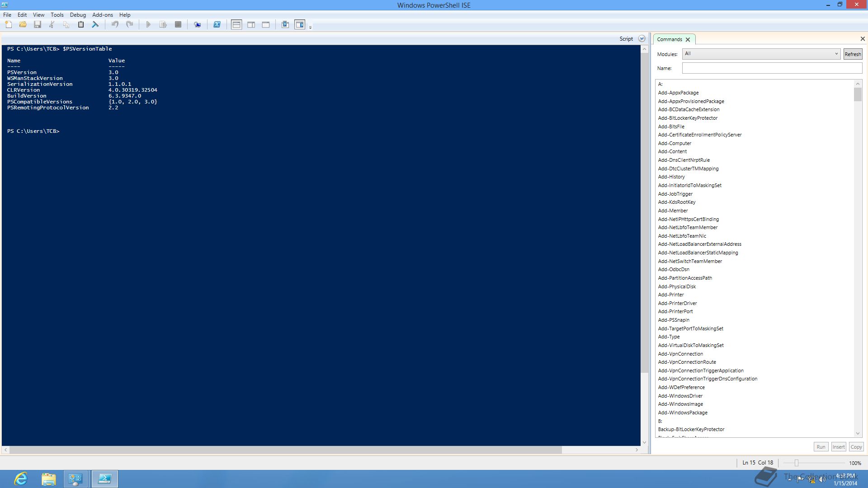Show command window icon in toolbar
868x488 pixels.
pos(285,25)
